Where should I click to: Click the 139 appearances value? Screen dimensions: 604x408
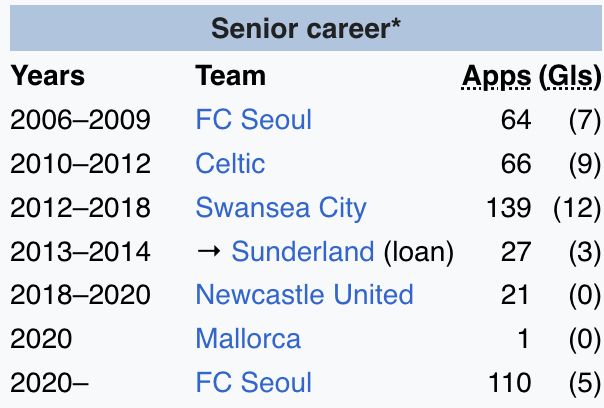(x=509, y=207)
